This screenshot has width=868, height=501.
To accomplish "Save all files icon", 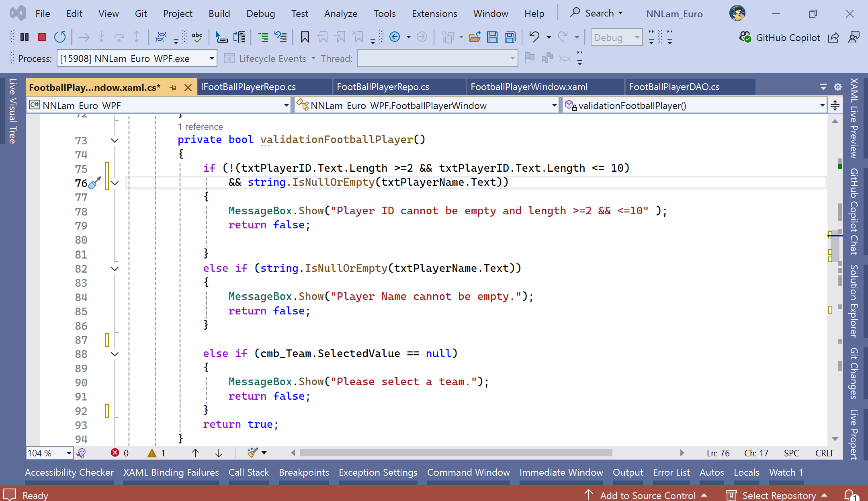I will pyautogui.click(x=510, y=37).
